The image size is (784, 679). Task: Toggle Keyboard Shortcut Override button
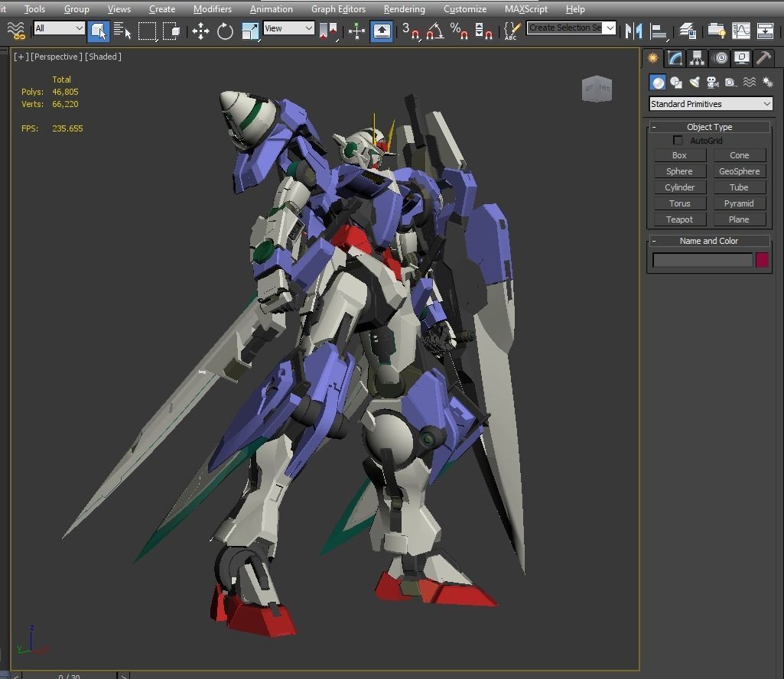(x=382, y=31)
